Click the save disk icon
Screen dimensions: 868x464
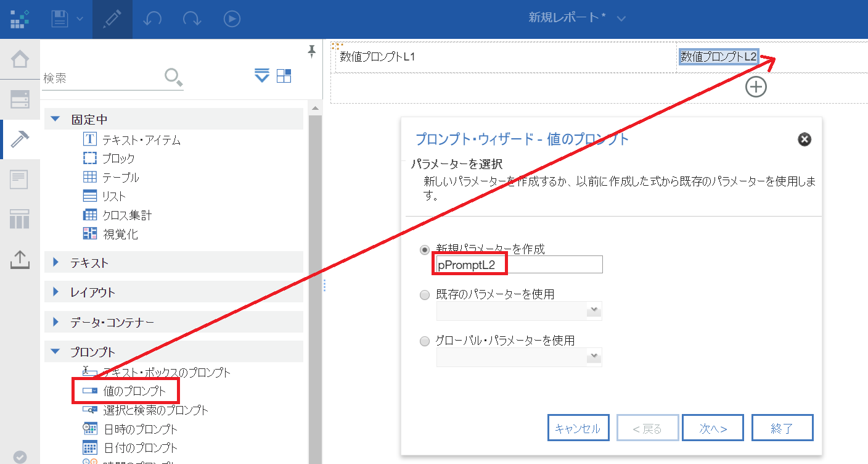[x=60, y=19]
